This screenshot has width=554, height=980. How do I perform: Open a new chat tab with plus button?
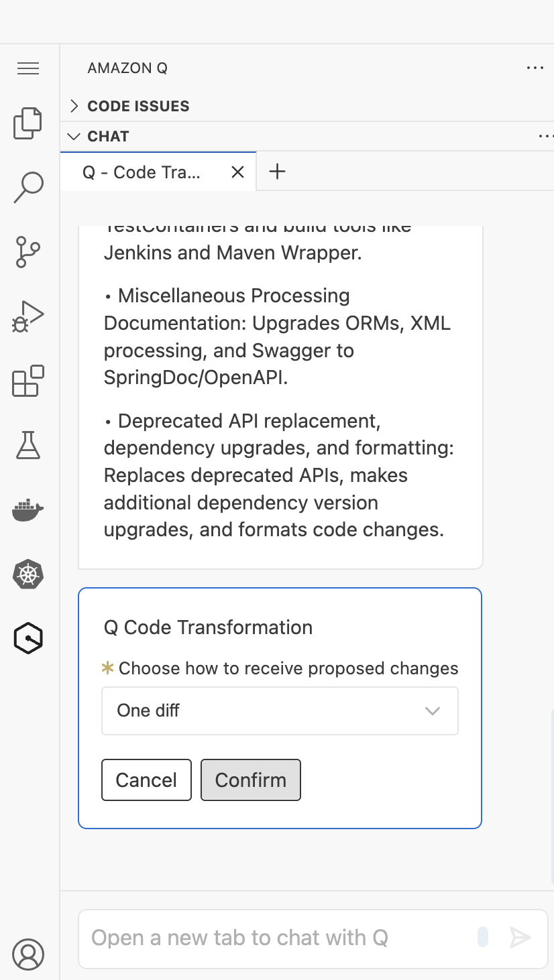pyautogui.click(x=277, y=172)
